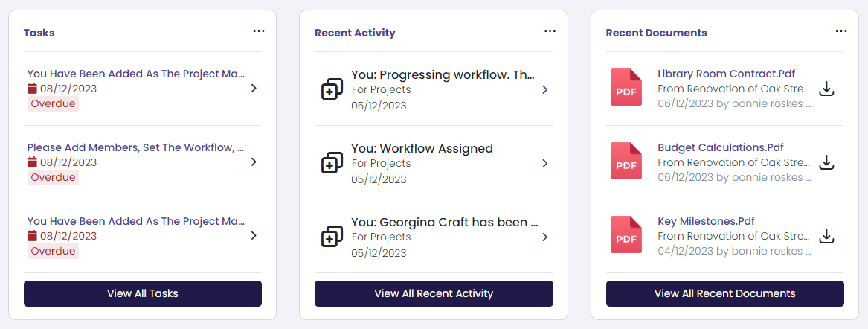Expand the Please Add Members task chevron

(254, 162)
